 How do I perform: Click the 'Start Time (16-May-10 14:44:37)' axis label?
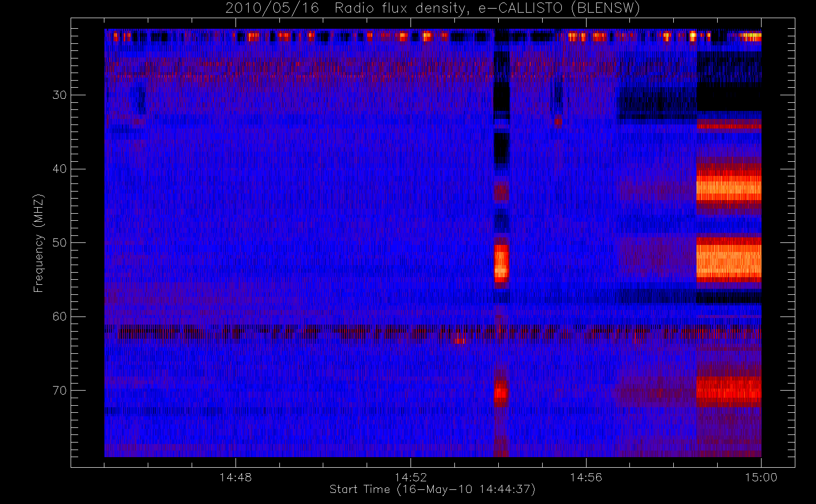[x=432, y=489]
